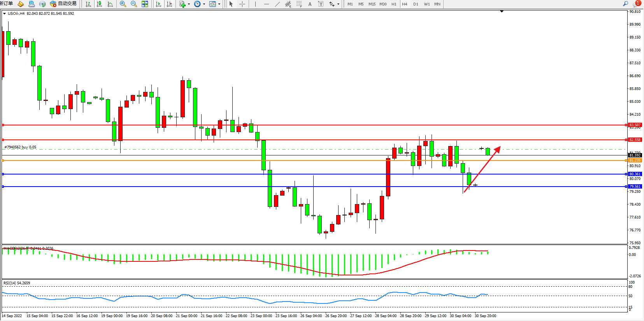
Task: Click the tile windows icon
Action: [145, 4]
